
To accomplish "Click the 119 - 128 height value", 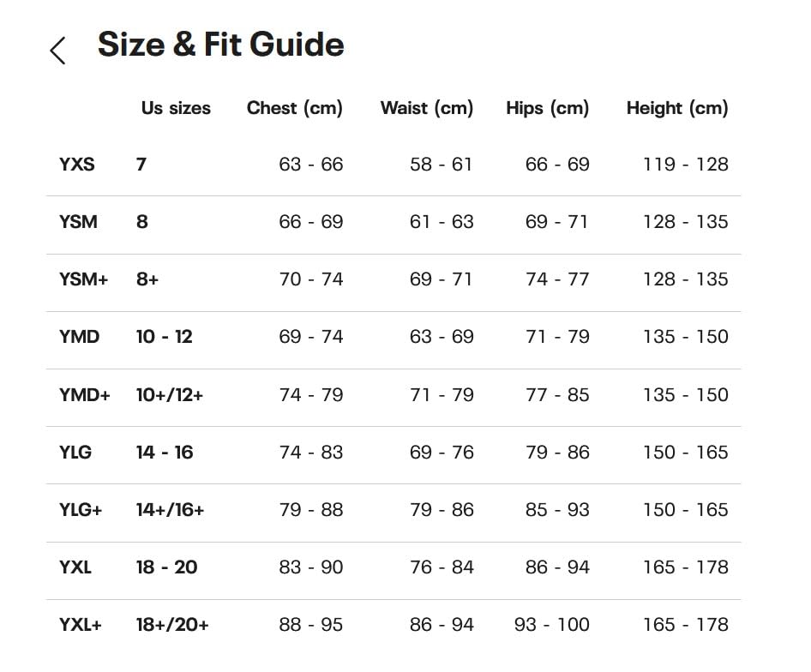I will click(685, 164).
